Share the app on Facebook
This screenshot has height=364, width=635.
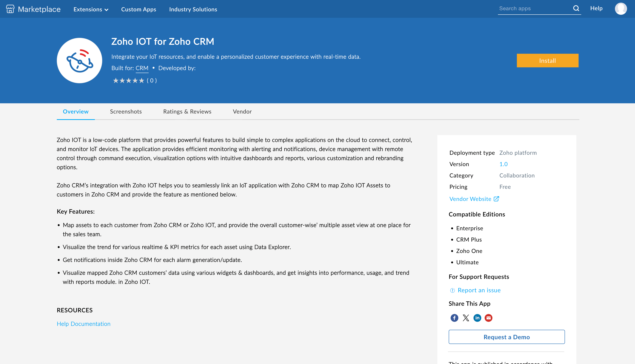click(x=454, y=318)
